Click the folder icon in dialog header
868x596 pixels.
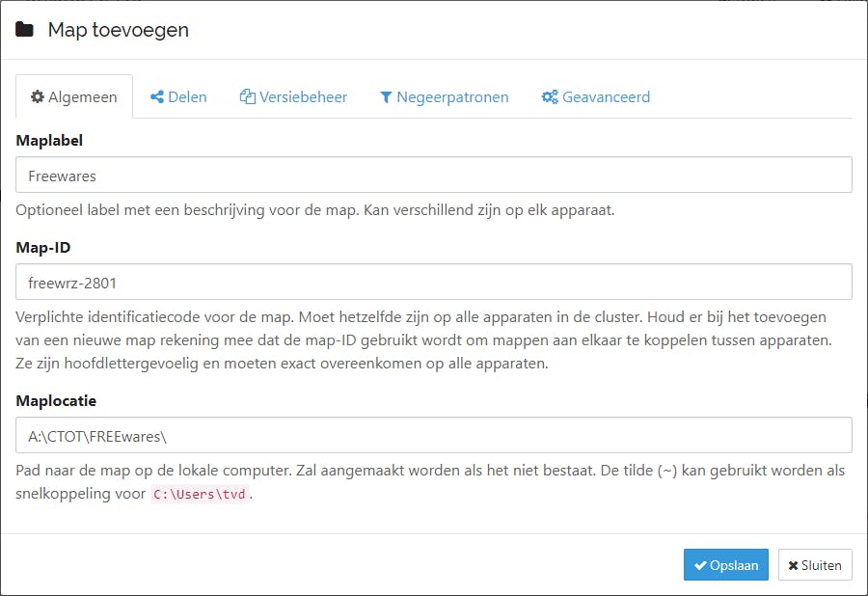(x=25, y=30)
